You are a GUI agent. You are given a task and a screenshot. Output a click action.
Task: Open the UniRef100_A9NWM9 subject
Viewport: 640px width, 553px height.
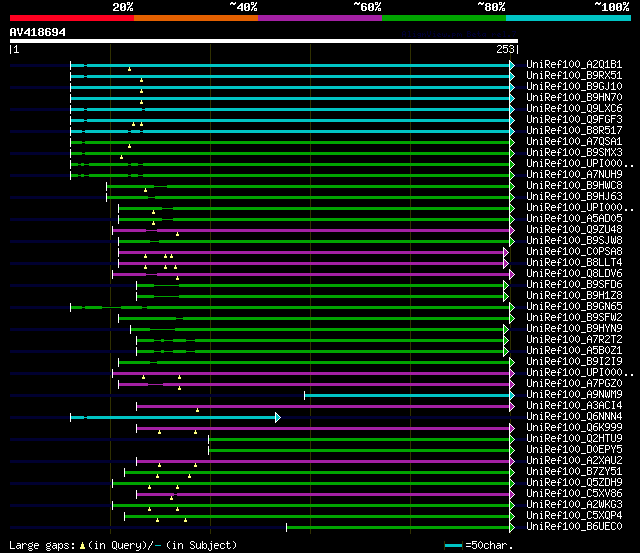[x=574, y=395]
